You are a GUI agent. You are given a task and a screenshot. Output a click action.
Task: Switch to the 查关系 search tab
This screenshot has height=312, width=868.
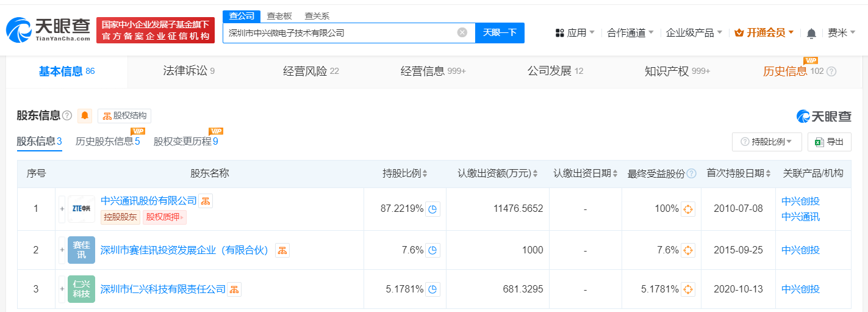pyautogui.click(x=317, y=16)
